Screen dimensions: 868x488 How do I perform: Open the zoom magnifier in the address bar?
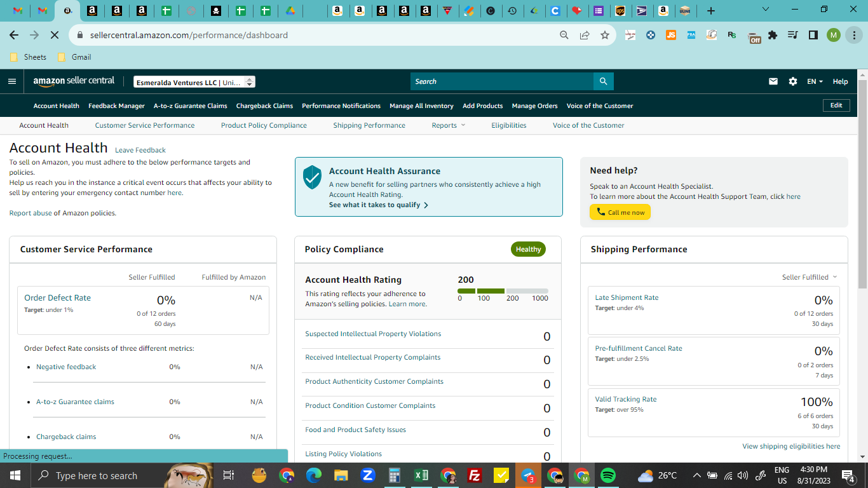564,35
